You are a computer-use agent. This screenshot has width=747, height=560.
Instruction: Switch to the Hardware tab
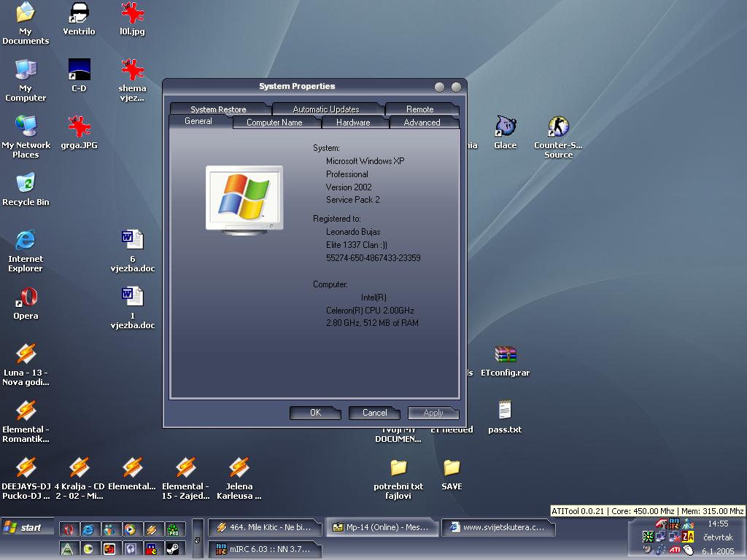click(x=353, y=122)
